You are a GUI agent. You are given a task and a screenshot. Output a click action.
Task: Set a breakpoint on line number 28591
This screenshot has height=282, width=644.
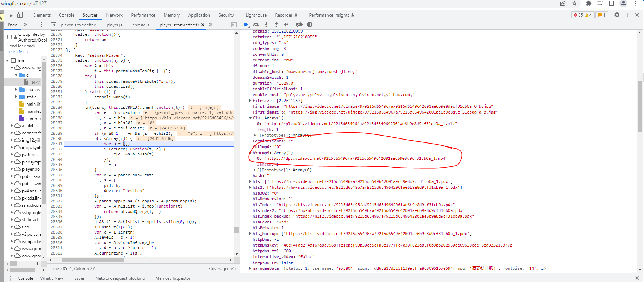[x=56, y=144]
